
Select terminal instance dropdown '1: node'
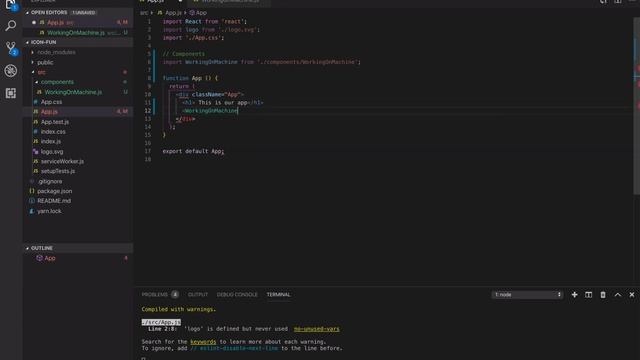tap(527, 295)
